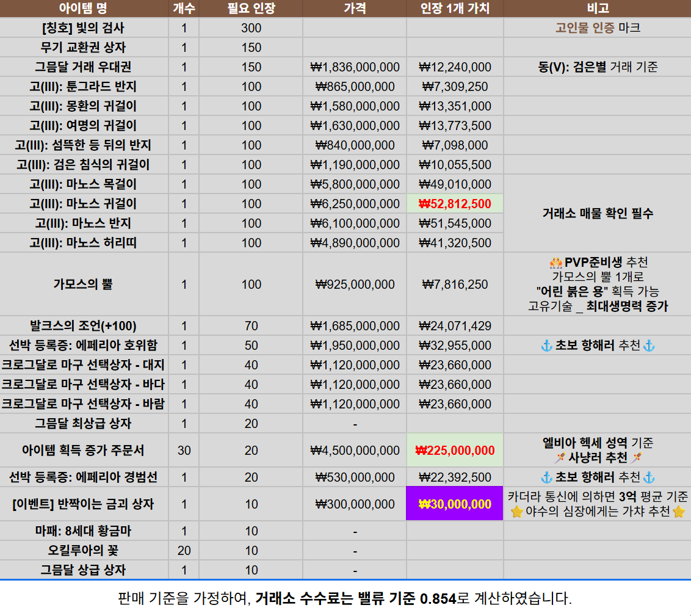The width and height of the screenshot is (691, 616).
Task: Click the 가격 column header
Action: [355, 9]
